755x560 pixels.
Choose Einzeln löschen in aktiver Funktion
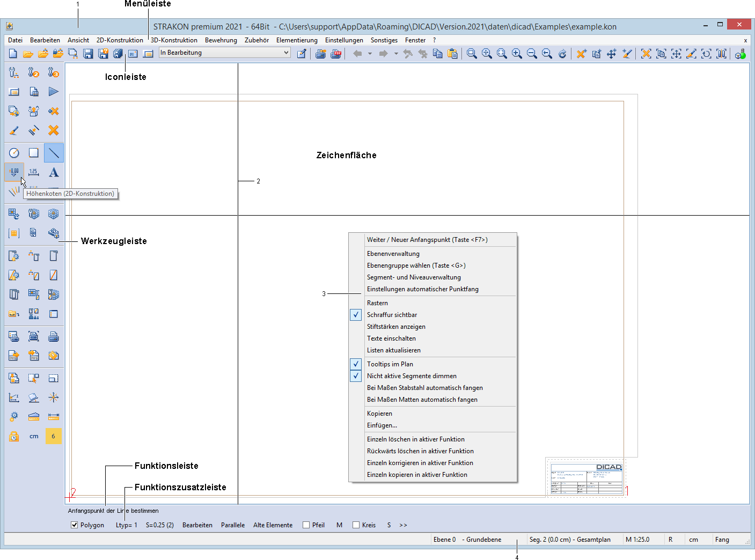tap(433, 439)
